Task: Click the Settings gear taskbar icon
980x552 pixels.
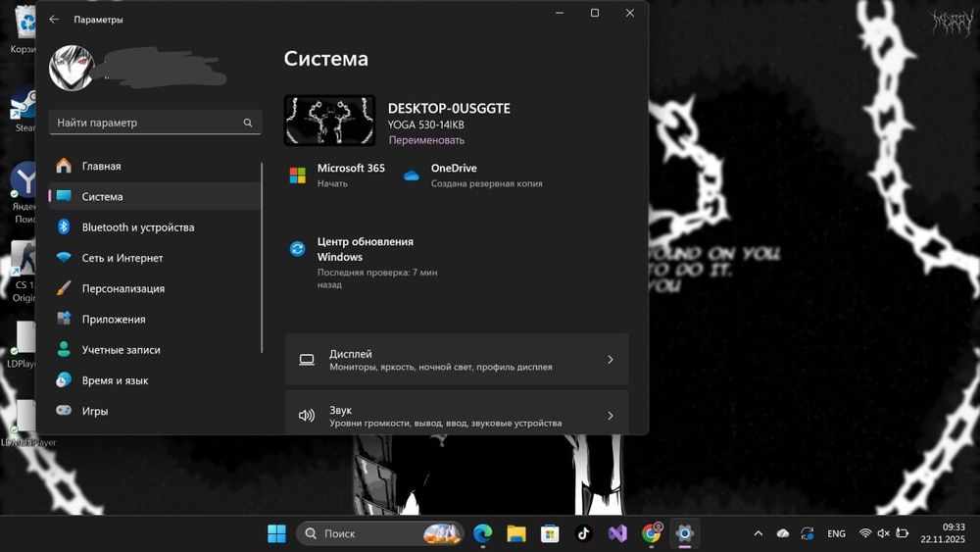Action: tap(685, 533)
